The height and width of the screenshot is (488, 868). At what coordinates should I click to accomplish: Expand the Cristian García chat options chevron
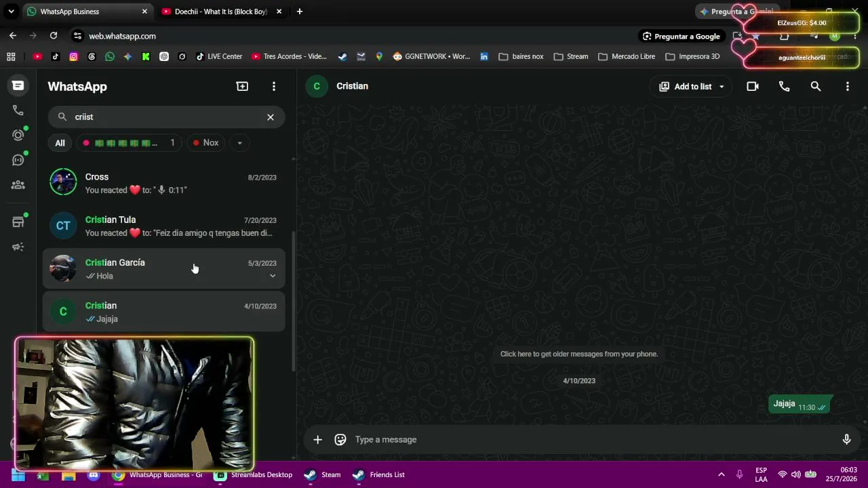pos(273,276)
